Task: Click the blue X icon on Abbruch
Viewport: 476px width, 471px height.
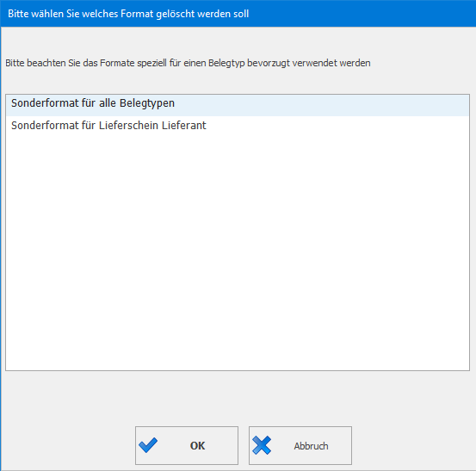Action: pos(262,445)
